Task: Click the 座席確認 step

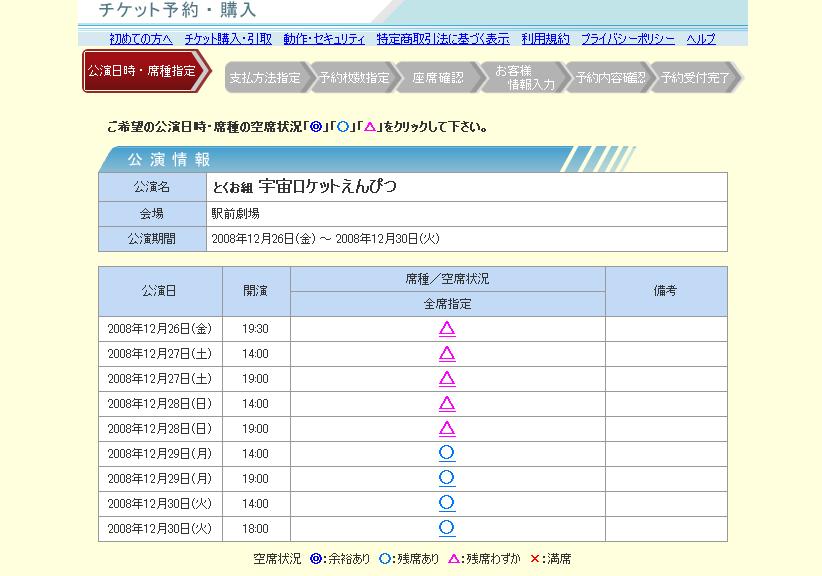Action: point(438,78)
